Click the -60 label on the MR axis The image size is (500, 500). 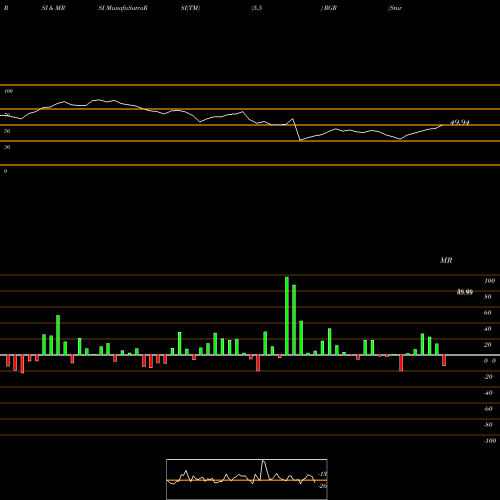pos(488,409)
